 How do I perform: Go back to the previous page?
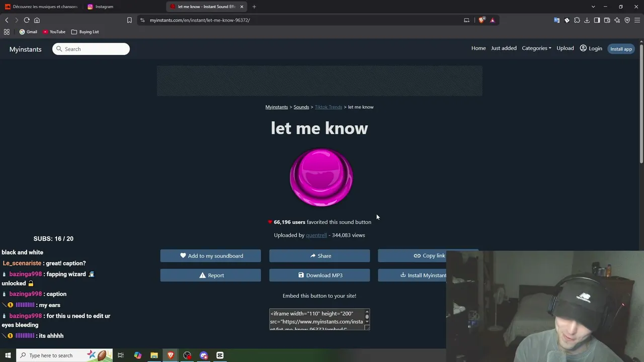pos(7,20)
